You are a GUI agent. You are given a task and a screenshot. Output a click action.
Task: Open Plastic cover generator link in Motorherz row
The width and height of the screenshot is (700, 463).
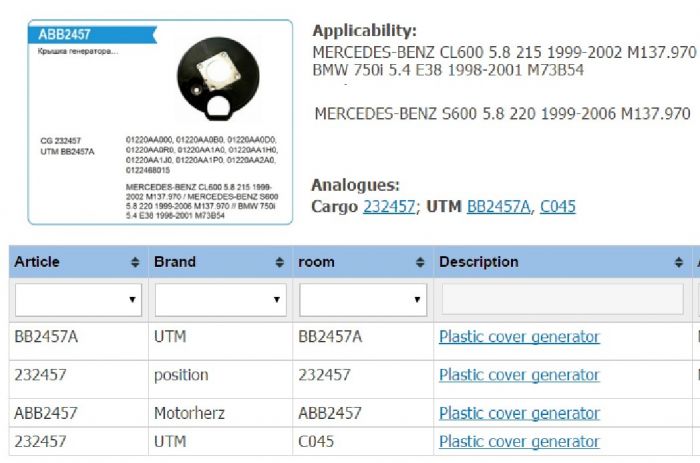519,413
